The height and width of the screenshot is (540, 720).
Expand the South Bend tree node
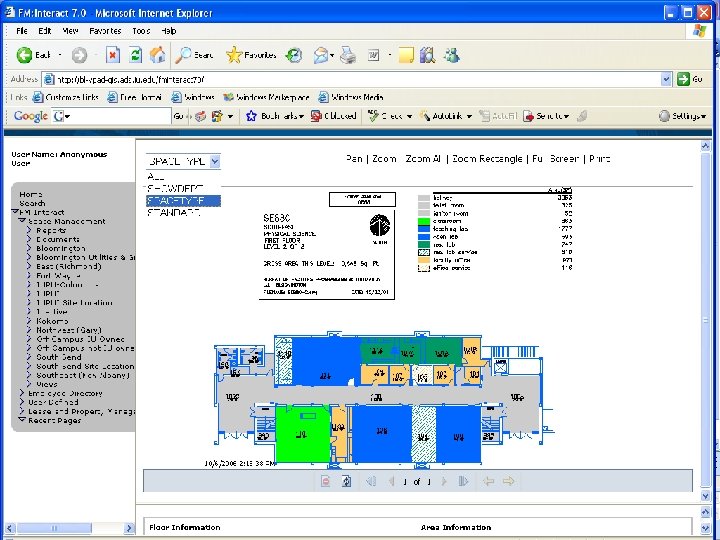pos(29,357)
